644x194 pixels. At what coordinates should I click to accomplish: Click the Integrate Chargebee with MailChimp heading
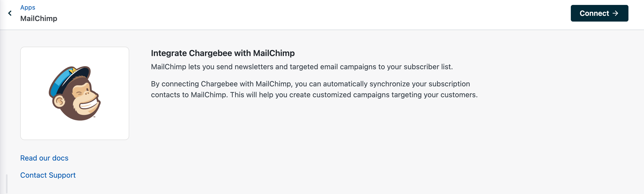tap(223, 53)
